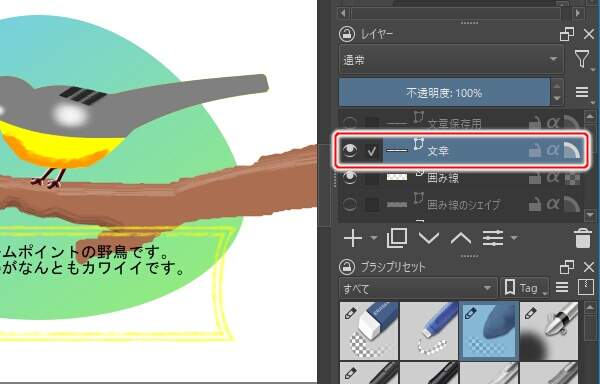Click canvas text ムポイントの野鳥です。
This screenshot has width=600, height=384.
coord(85,252)
